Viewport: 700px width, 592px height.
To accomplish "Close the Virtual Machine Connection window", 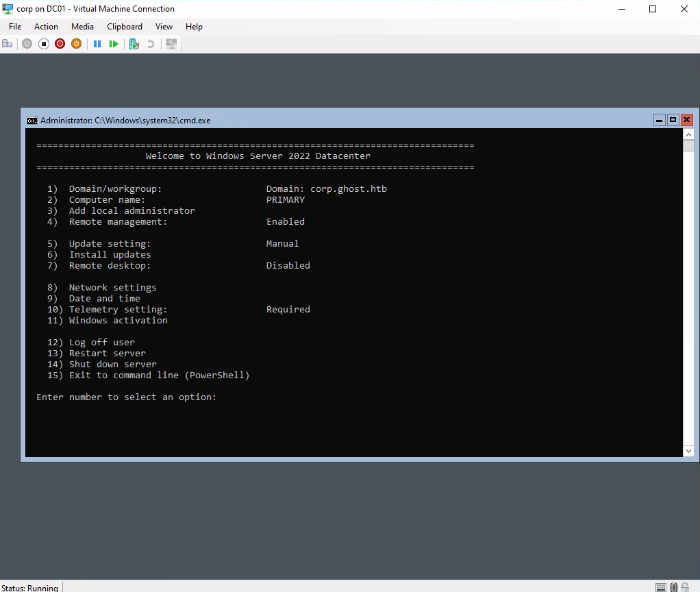I will tap(684, 9).
